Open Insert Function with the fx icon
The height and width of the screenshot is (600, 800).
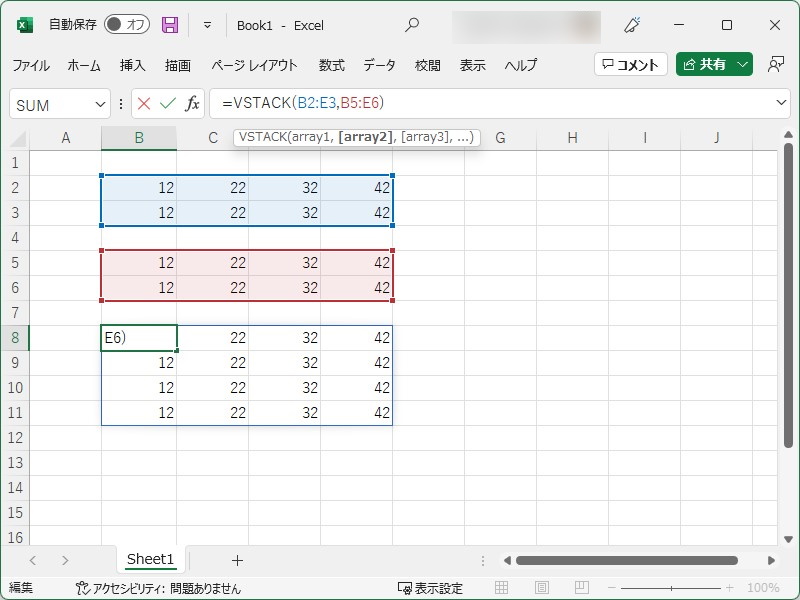tap(192, 104)
